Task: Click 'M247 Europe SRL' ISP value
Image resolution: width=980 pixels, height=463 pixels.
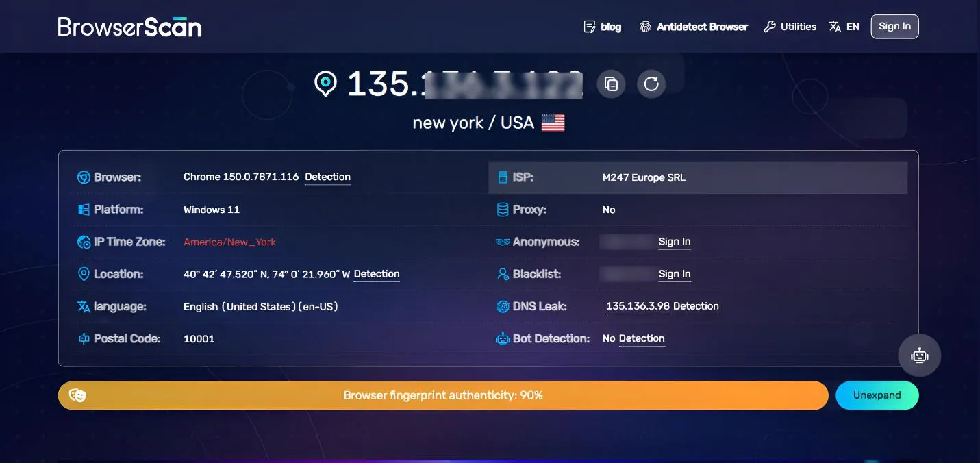Action: [644, 177]
